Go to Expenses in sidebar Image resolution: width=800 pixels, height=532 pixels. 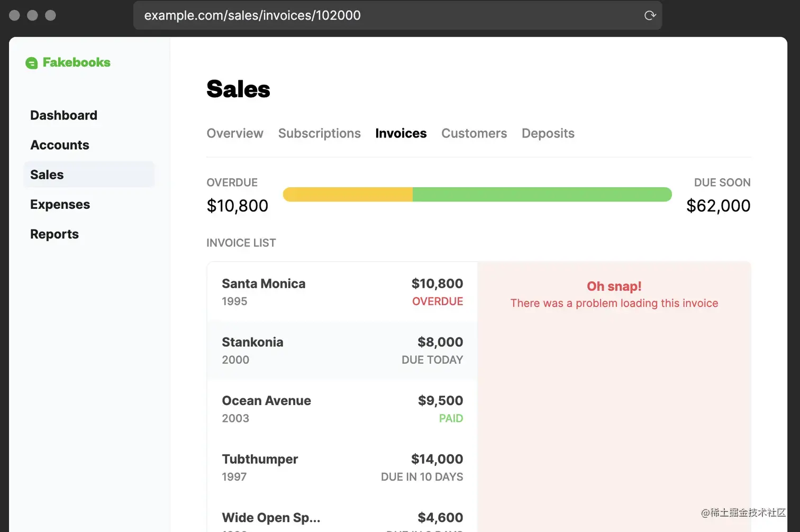[60, 205]
